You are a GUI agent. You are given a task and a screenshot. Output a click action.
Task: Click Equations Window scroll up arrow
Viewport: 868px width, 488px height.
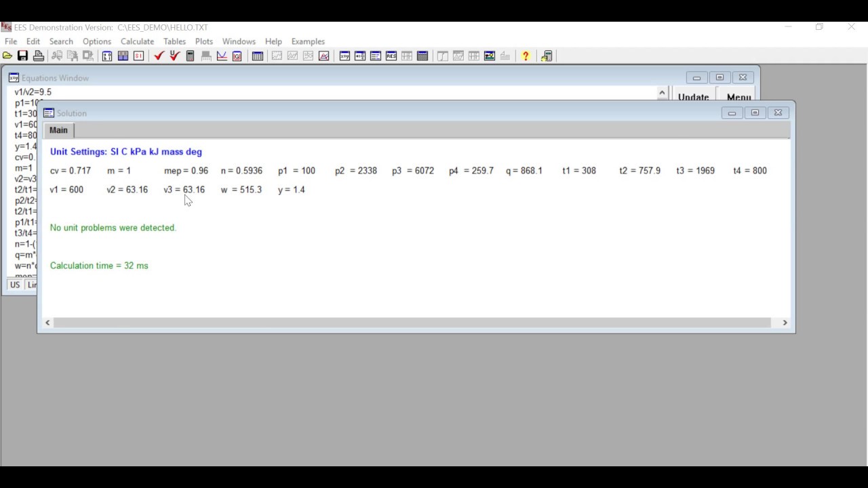click(x=662, y=92)
